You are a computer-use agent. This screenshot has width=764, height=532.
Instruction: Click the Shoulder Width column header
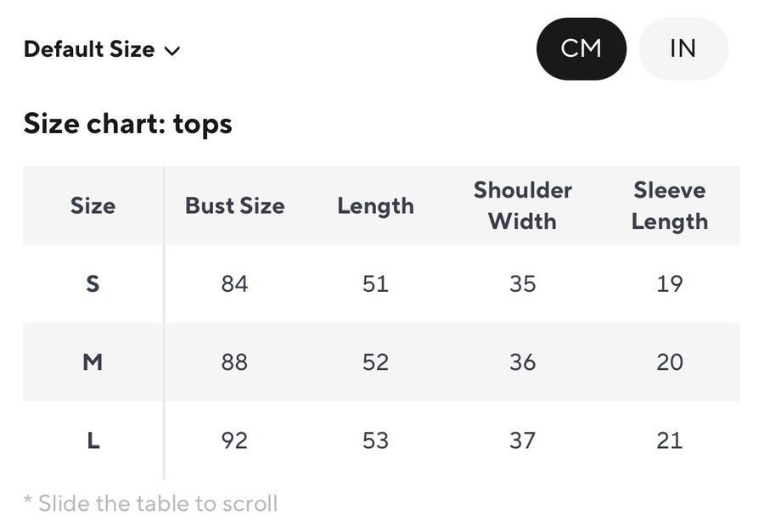(x=522, y=206)
